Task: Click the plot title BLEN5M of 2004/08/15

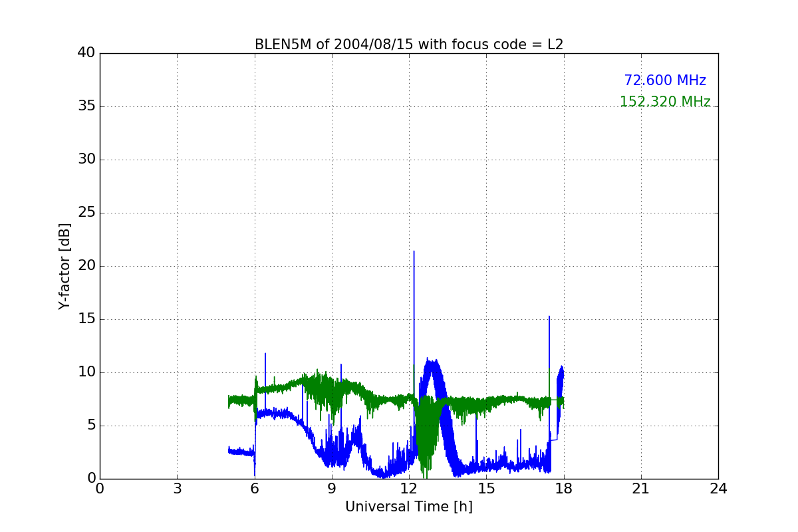Action: coord(409,45)
